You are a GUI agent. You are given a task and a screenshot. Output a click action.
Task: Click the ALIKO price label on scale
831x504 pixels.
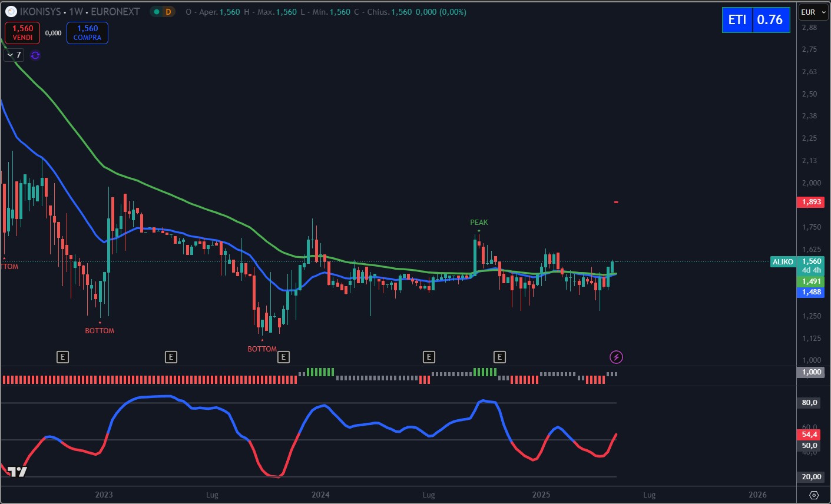coord(783,262)
